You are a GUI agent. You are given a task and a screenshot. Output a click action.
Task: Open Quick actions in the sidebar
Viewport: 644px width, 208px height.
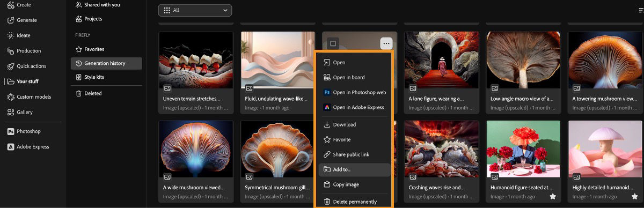point(27,66)
